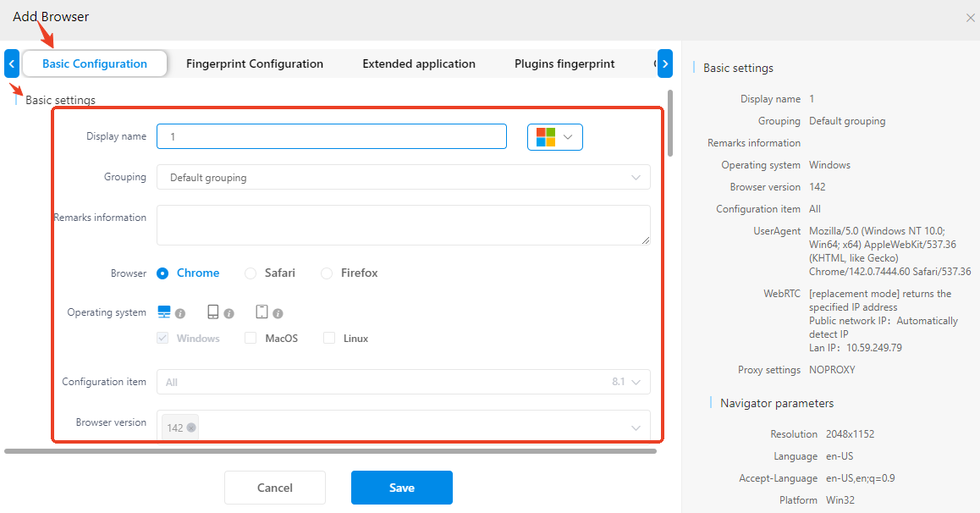Select the desktop computer operating system icon
980x513 pixels.
[164, 312]
